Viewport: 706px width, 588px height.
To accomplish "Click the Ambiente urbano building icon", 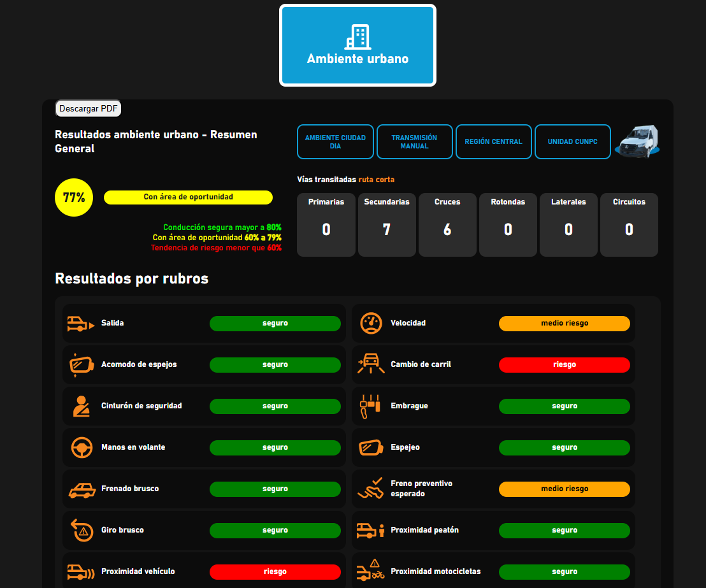I will tap(357, 37).
